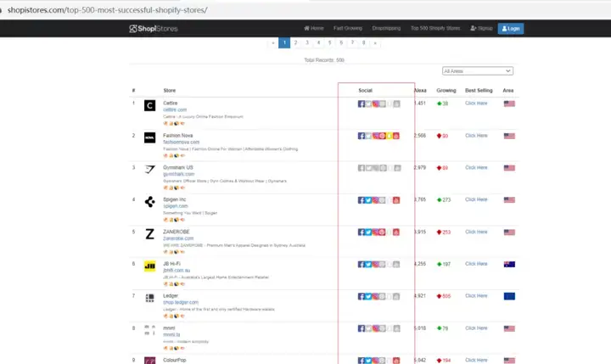Click the Australian flag for JB Hi-Fi
Image resolution: width=611 pixels, height=364 pixels.
coord(509,264)
